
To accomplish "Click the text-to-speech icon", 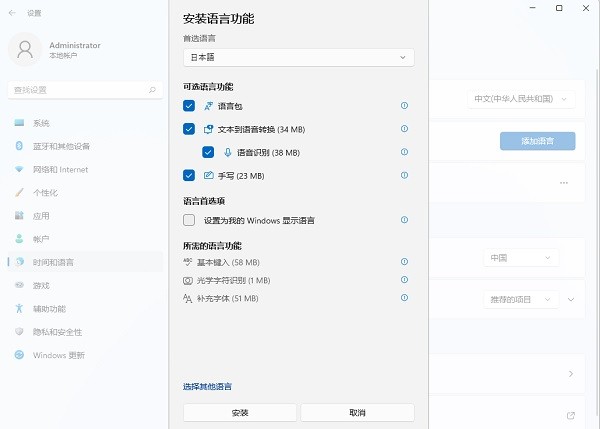I will coord(208,129).
